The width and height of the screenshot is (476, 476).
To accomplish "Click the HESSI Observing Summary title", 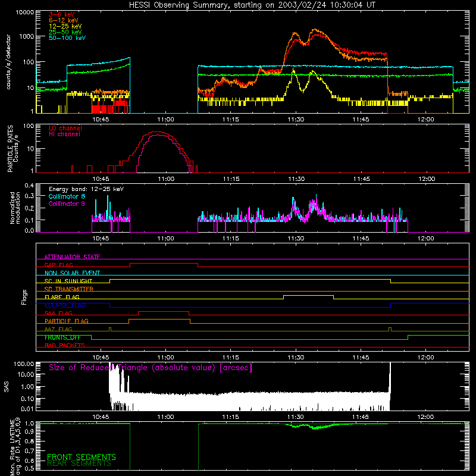I will coord(252,5).
